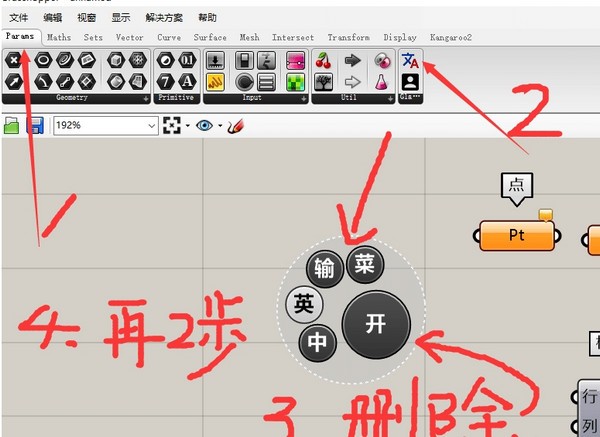This screenshot has height=437, width=600.
Task: Open the 192% zoom combo box
Action: click(106, 126)
